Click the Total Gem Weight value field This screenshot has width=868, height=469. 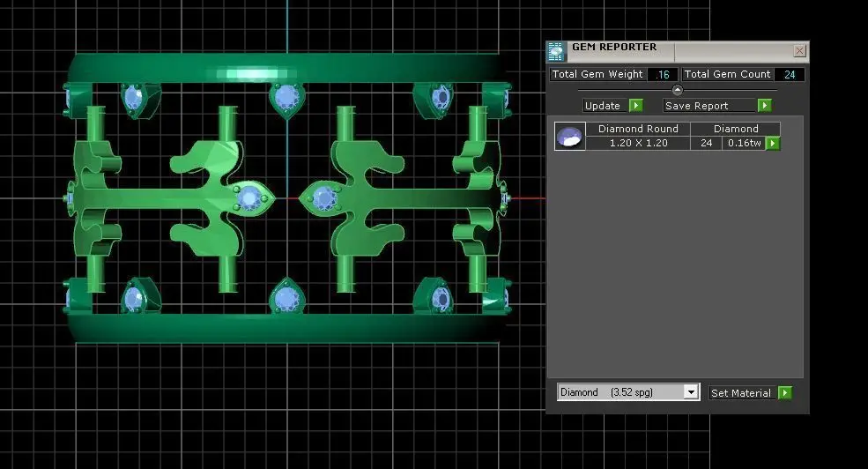click(x=662, y=74)
